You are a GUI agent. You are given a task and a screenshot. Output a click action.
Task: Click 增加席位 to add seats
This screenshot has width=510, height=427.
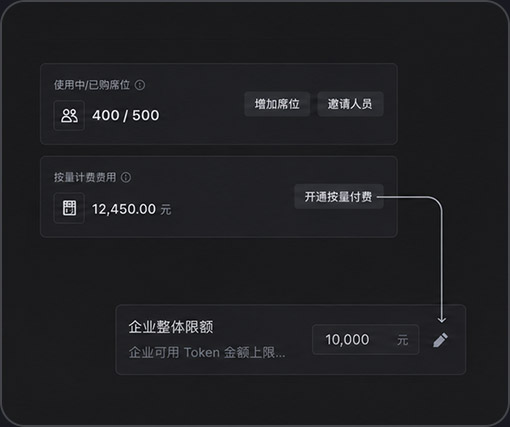click(277, 104)
